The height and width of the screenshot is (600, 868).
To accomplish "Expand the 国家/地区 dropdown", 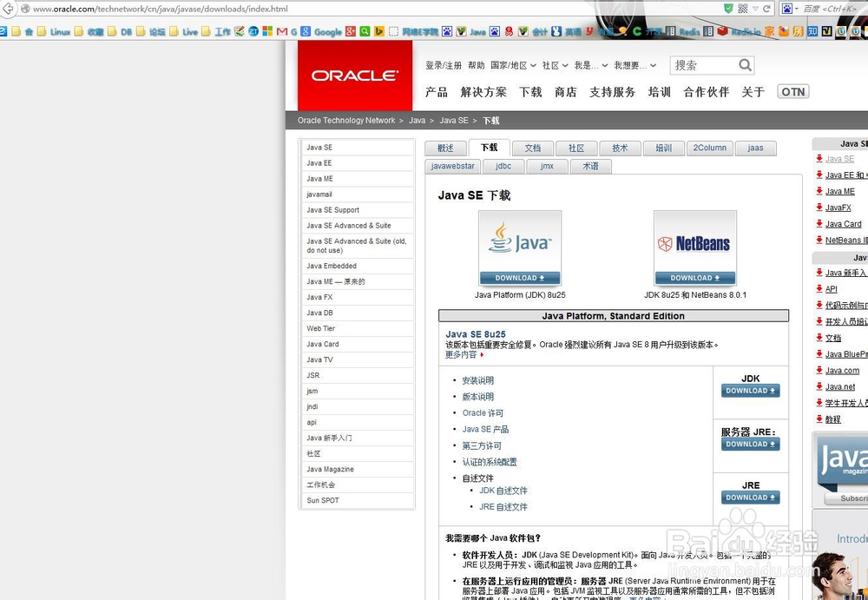I will 513,65.
